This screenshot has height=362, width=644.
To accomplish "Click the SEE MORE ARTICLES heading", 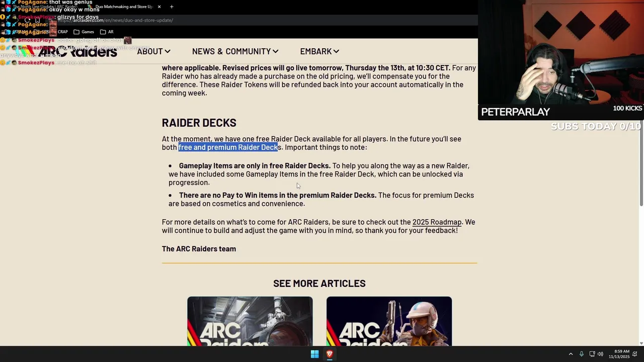I will coord(319,284).
